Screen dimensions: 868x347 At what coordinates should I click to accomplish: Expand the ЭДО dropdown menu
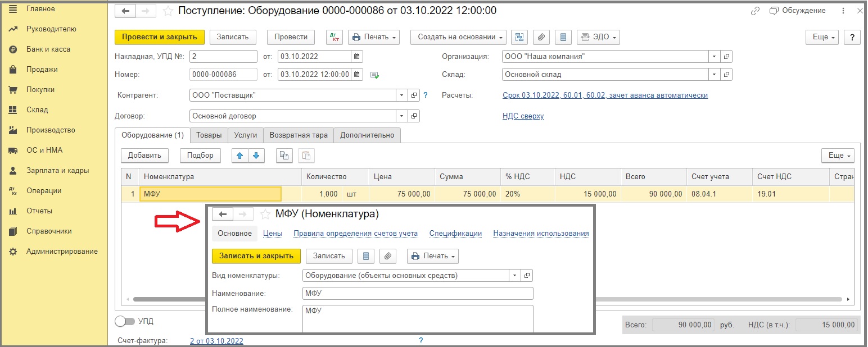pos(598,37)
